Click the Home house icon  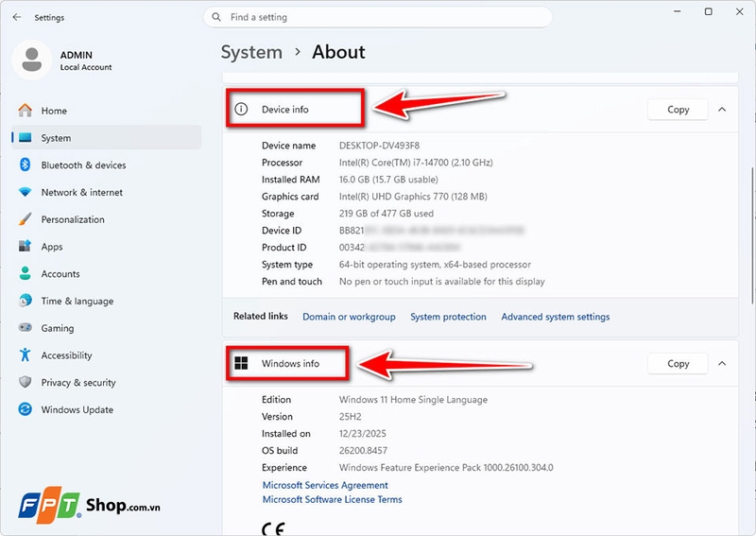coord(26,111)
